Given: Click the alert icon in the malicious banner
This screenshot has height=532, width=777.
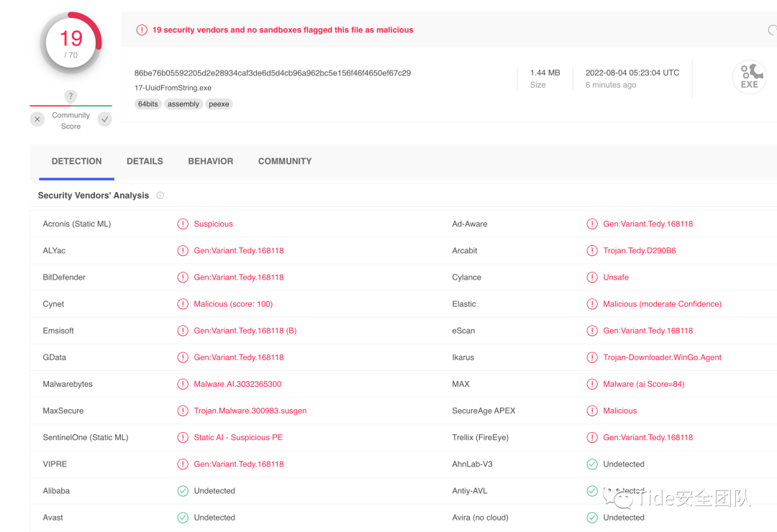Looking at the screenshot, I should coord(142,29).
